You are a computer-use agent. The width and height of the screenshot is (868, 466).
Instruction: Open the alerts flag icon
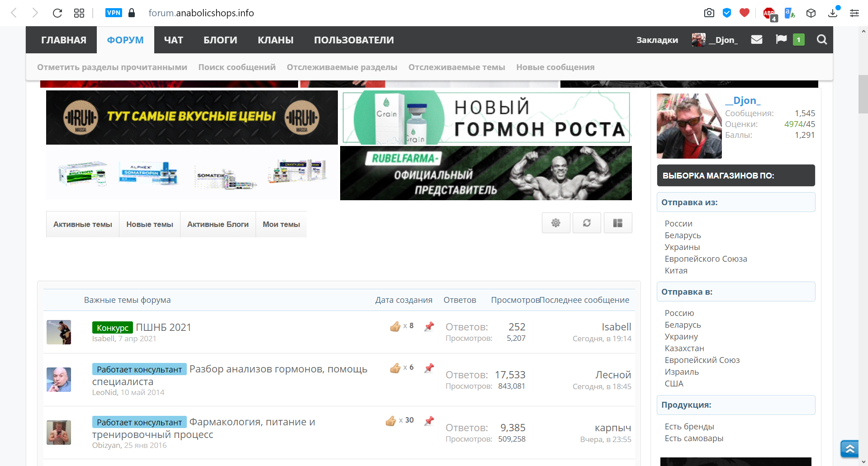781,39
